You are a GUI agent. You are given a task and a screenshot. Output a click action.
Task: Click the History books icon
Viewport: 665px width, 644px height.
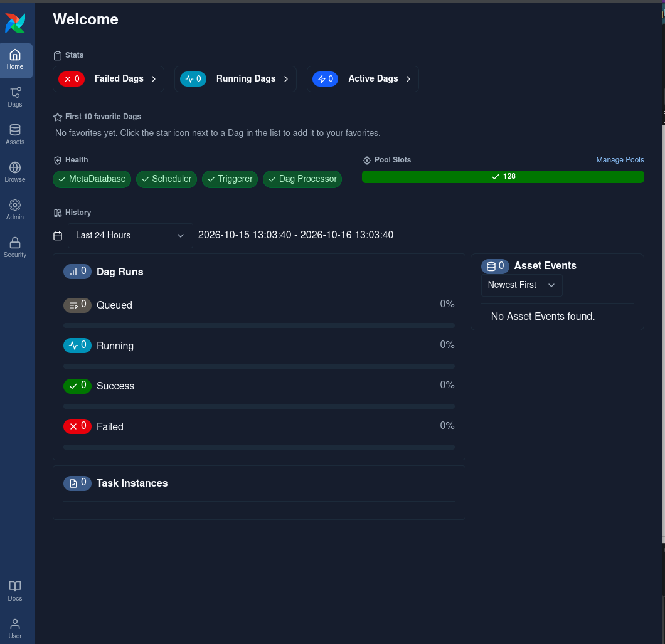pos(58,213)
